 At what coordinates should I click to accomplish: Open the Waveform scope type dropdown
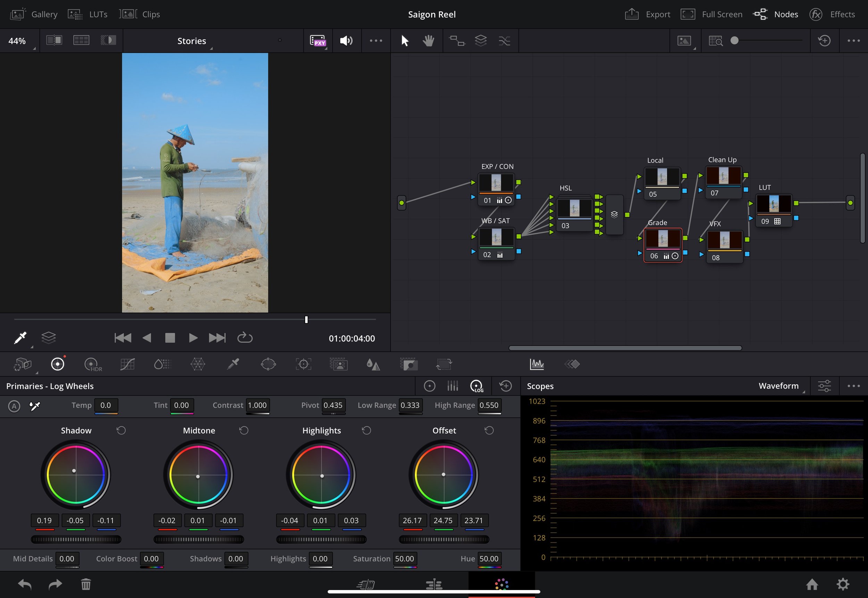[x=781, y=386]
